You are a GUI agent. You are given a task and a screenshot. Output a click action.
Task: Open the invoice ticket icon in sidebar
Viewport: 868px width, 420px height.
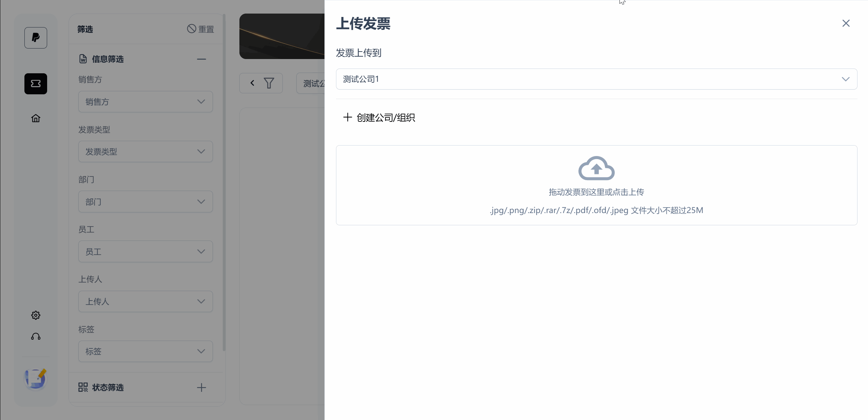(36, 83)
